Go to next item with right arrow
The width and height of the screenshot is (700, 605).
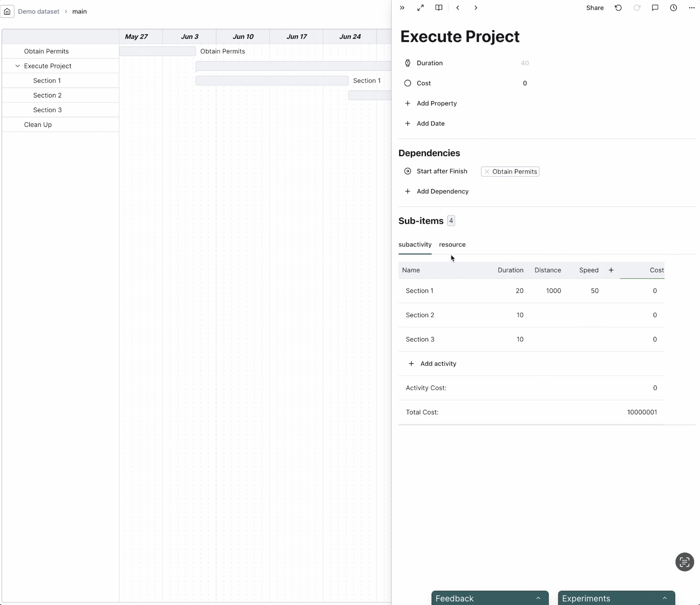click(x=476, y=8)
